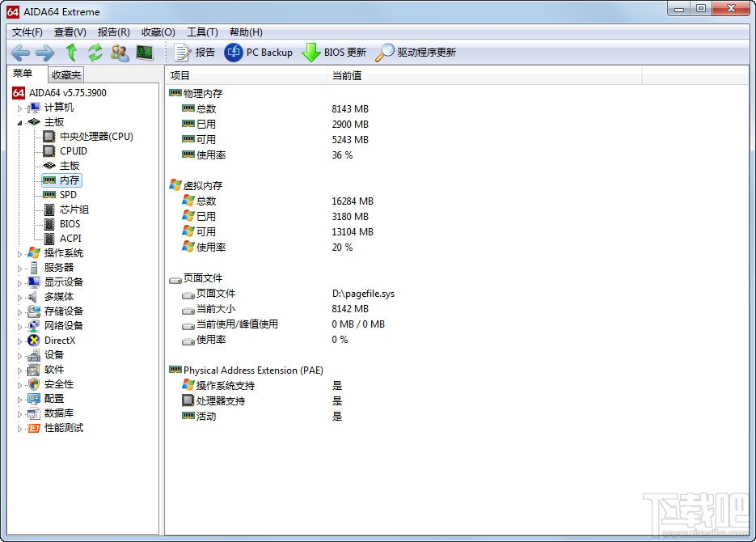Launch PC Backup from the toolbar
Screen dimensions: 756x542
pos(259,52)
